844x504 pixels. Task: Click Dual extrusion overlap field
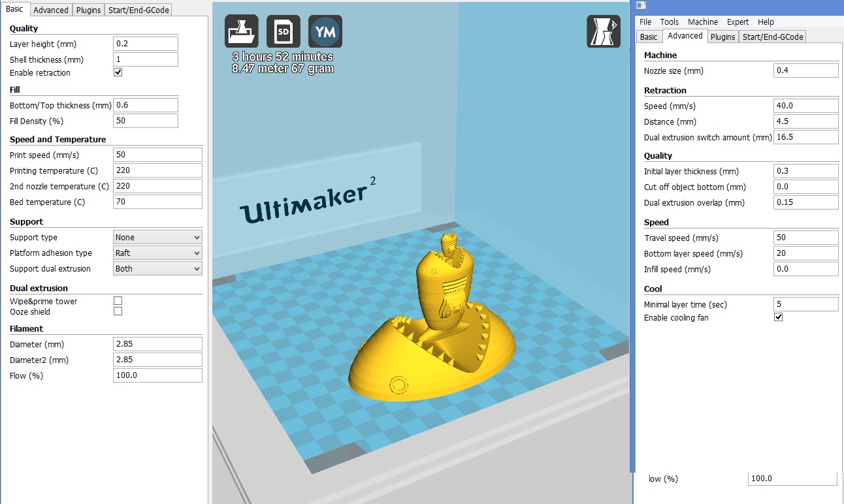(805, 202)
